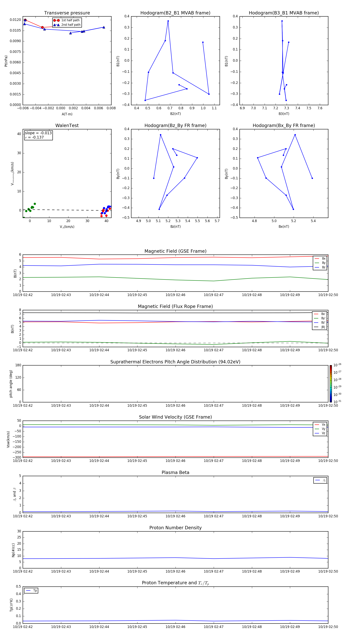Click 'Magnetic Field (GSE Frame)' title
The image size is (351, 644).
(175, 251)
